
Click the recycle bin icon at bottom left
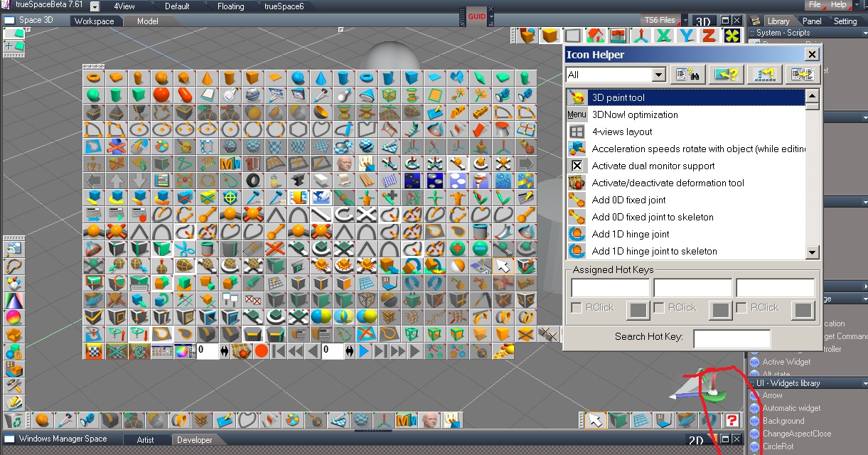coord(14,421)
